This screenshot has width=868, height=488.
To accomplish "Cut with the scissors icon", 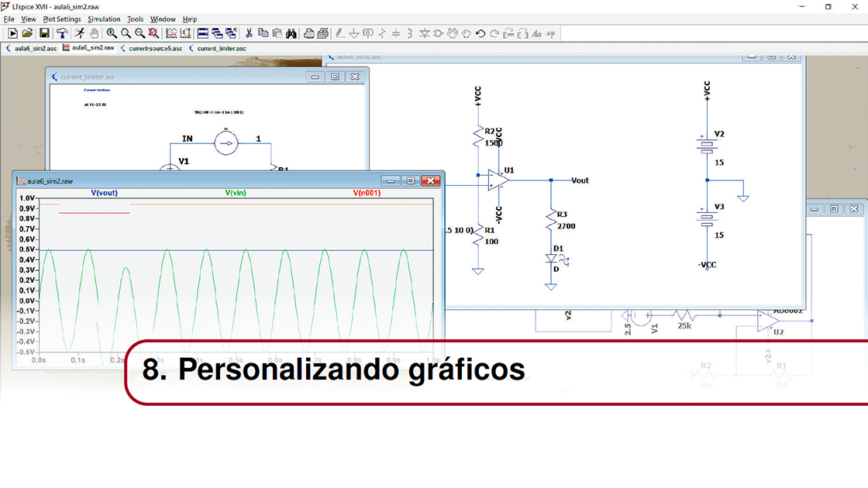I will click(x=249, y=34).
